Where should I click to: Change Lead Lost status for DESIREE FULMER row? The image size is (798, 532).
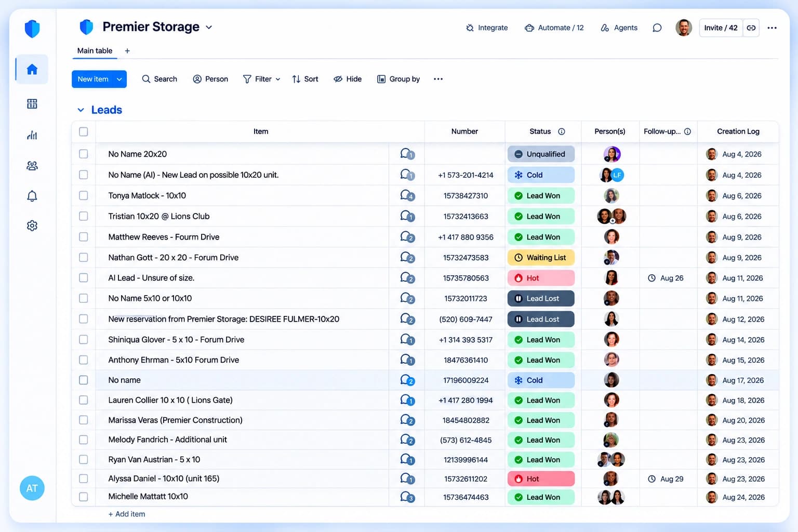point(541,319)
